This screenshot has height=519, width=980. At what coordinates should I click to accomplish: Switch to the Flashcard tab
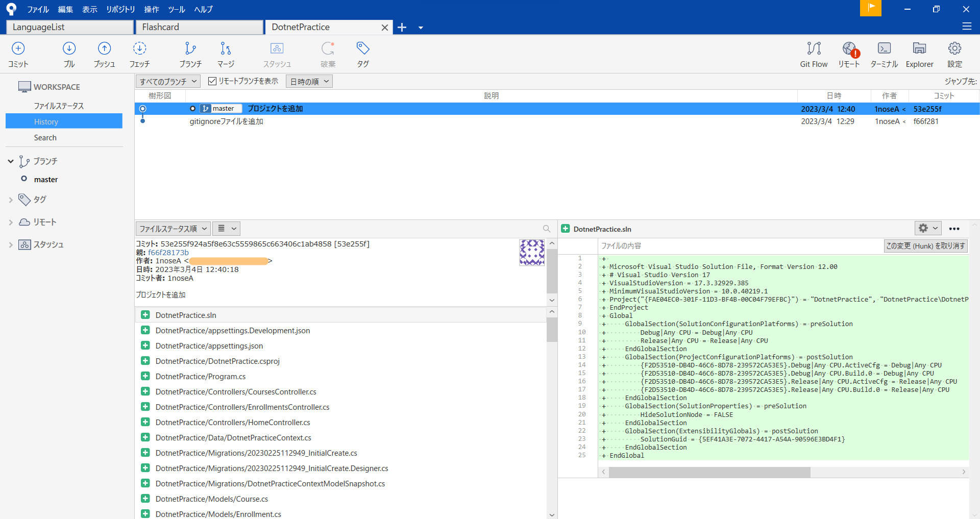point(199,27)
